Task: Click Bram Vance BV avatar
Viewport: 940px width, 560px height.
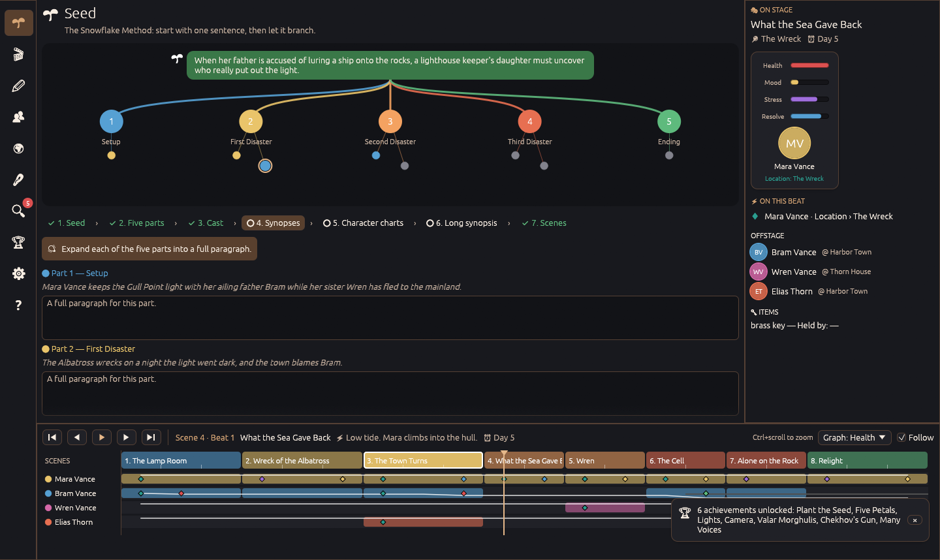Action: coord(759,252)
